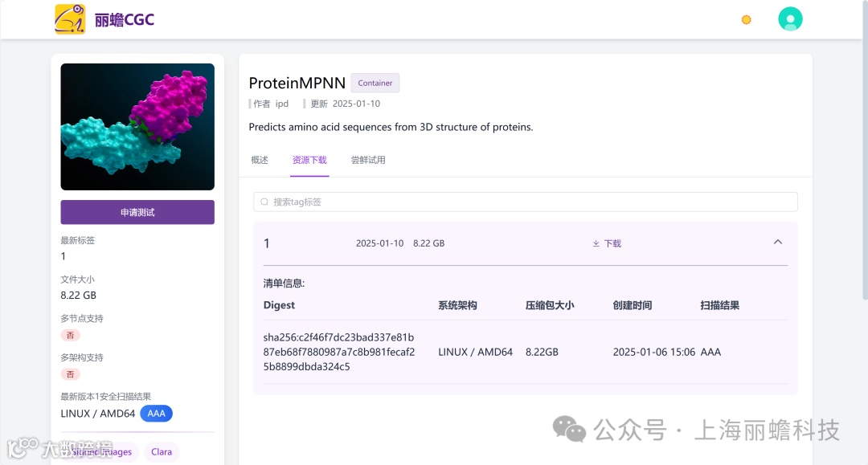Open the user avatar menu
This screenshot has height=465, width=868.
(790, 19)
